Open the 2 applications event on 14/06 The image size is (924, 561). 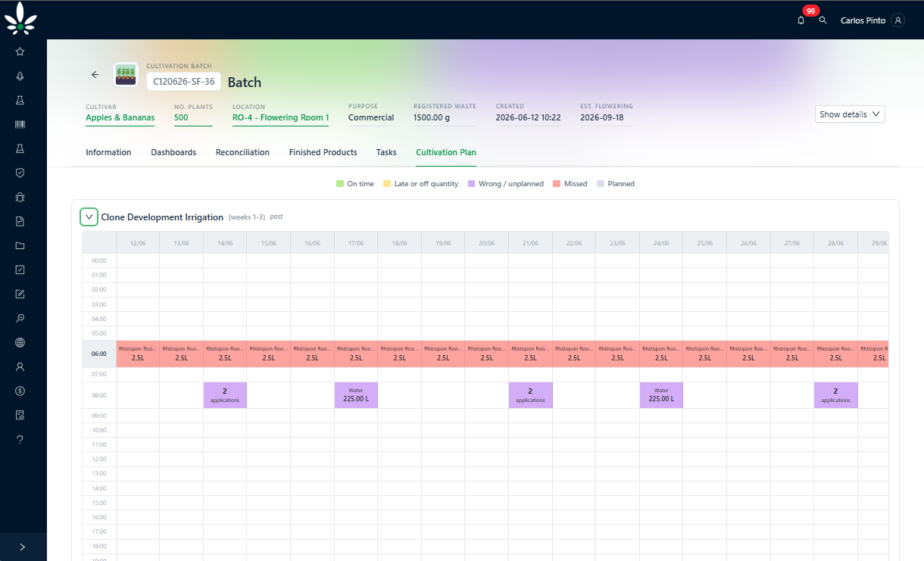pos(225,395)
